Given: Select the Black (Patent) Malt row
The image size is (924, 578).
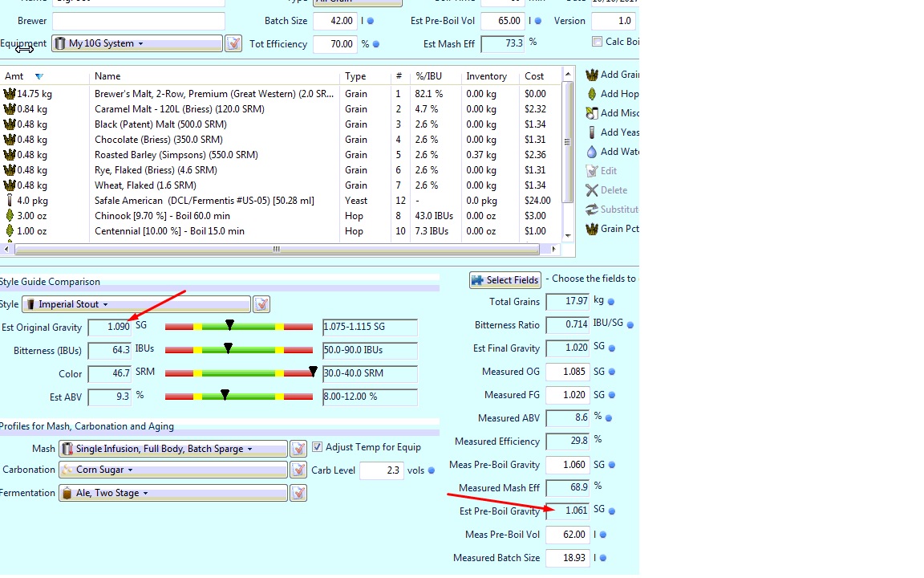Looking at the screenshot, I should point(281,124).
